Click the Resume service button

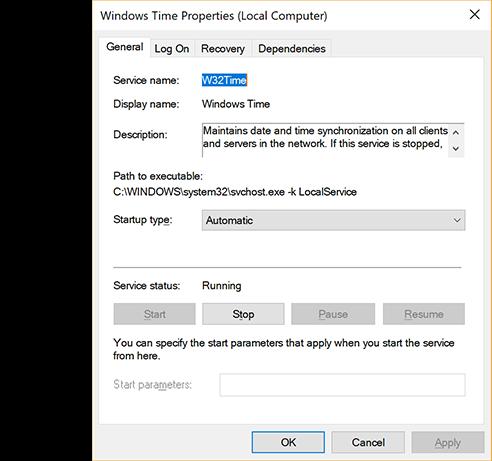click(424, 314)
